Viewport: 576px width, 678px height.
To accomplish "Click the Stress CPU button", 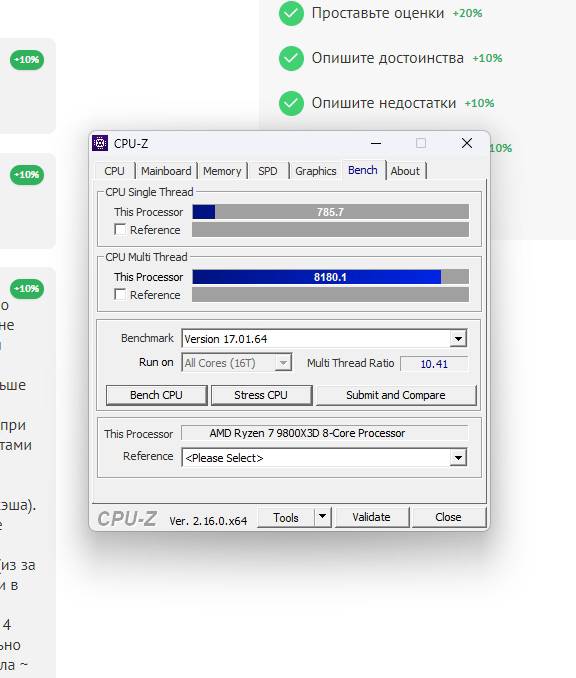I will [x=261, y=395].
